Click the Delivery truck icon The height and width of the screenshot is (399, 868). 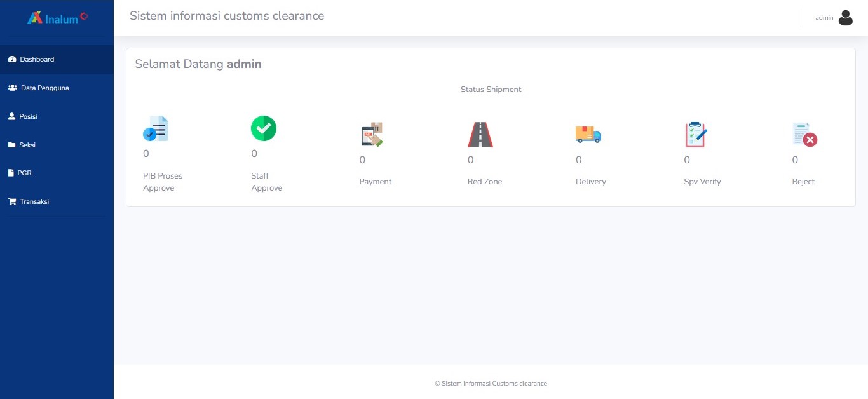click(588, 134)
